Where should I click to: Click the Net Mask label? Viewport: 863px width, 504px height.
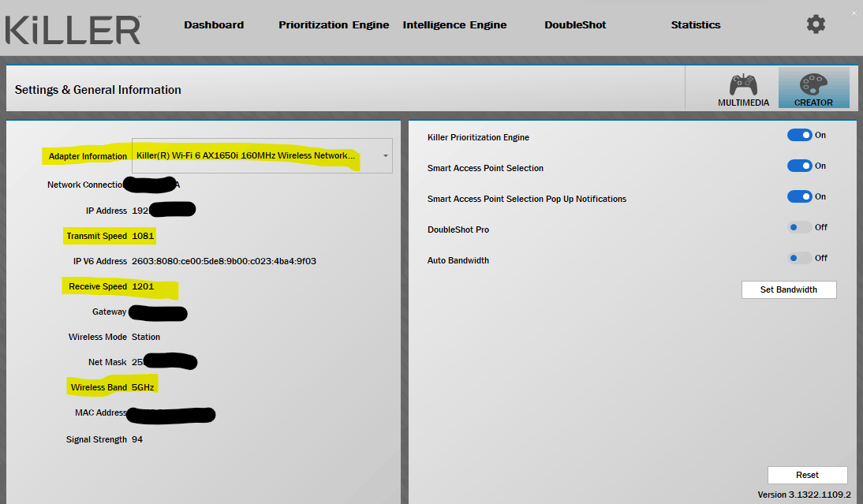pos(107,362)
